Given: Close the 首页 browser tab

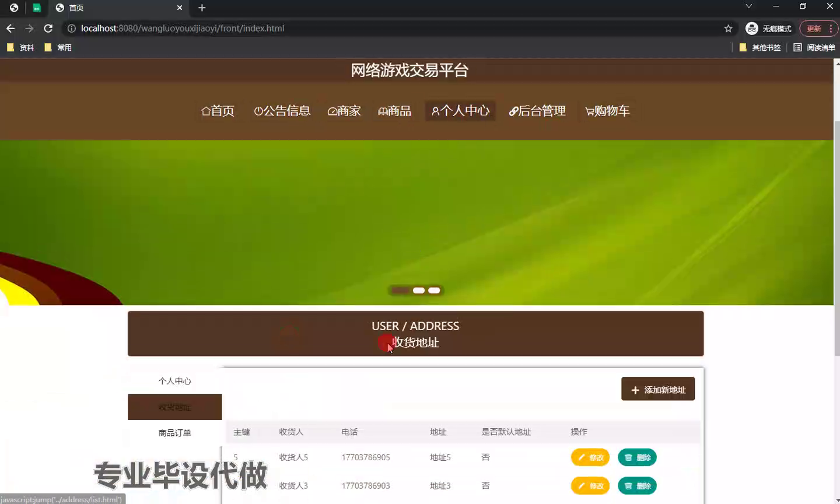Looking at the screenshot, I should [180, 8].
